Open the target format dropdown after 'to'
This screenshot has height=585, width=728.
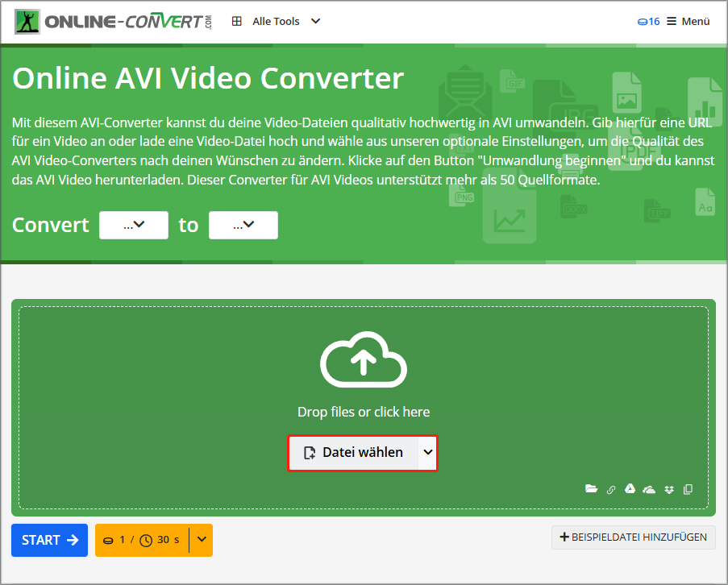pyautogui.click(x=243, y=225)
